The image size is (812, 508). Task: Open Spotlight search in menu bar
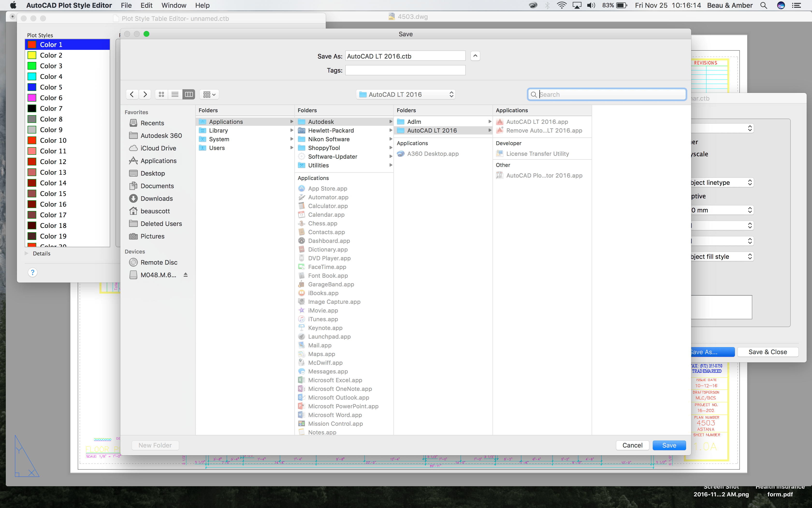[764, 5]
